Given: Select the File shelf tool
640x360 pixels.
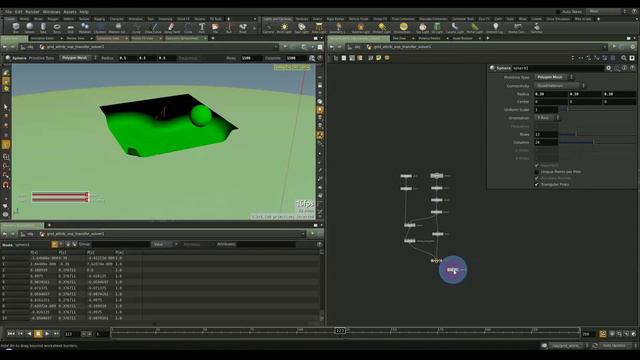Looking at the screenshot, I should pyautogui.click(x=215, y=28).
